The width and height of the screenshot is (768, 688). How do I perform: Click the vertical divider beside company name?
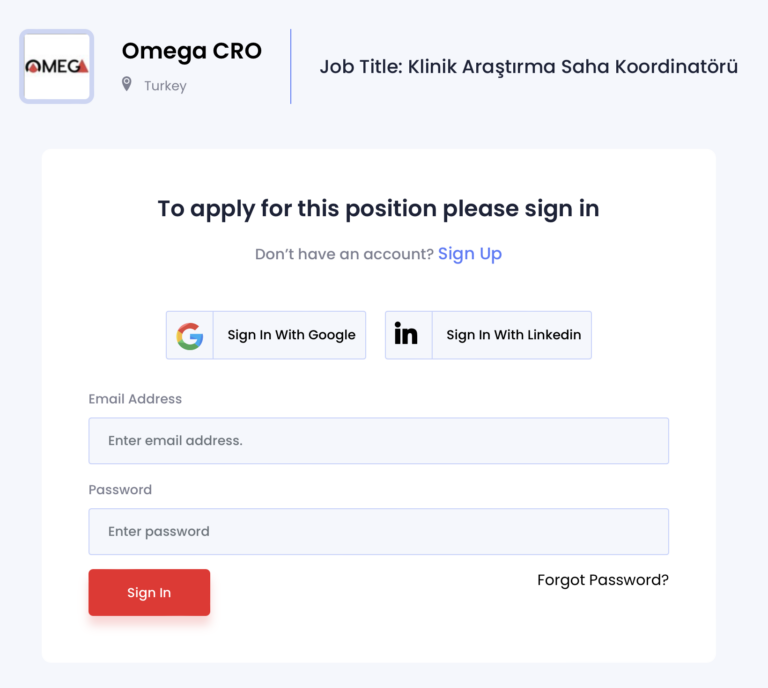pos(290,67)
